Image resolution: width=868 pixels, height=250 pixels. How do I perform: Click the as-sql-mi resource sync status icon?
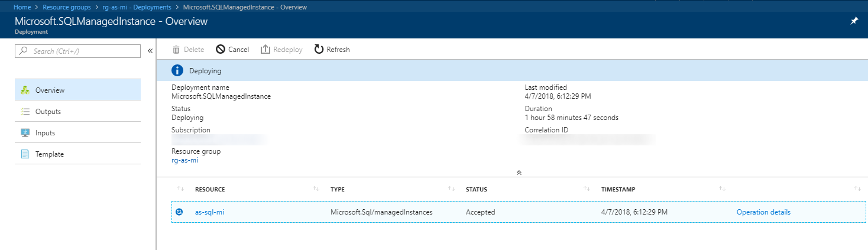pyautogui.click(x=179, y=212)
